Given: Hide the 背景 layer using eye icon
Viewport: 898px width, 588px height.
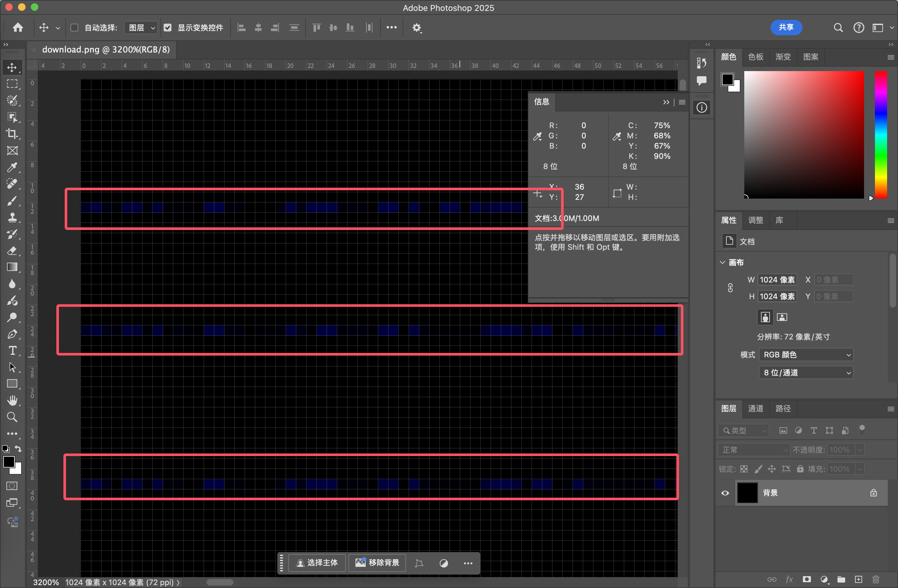Looking at the screenshot, I should click(x=725, y=493).
